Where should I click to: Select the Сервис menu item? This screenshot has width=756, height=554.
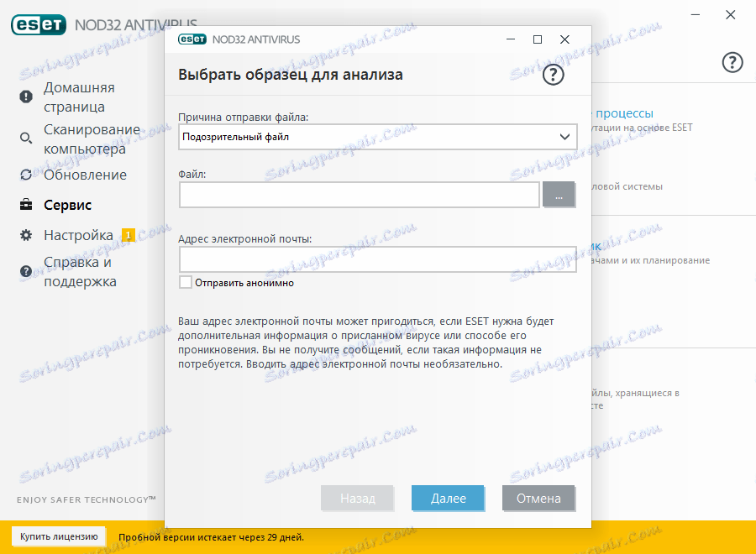point(67,205)
